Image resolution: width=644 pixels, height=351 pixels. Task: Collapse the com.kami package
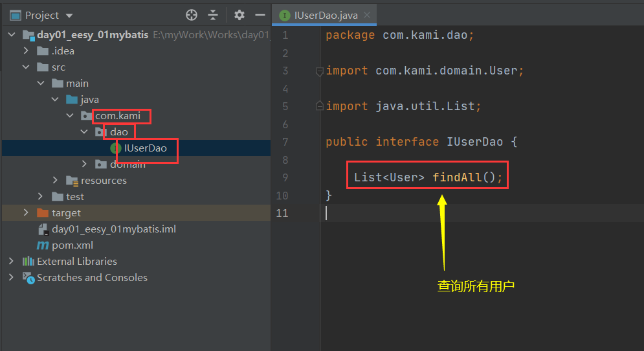pos(71,115)
